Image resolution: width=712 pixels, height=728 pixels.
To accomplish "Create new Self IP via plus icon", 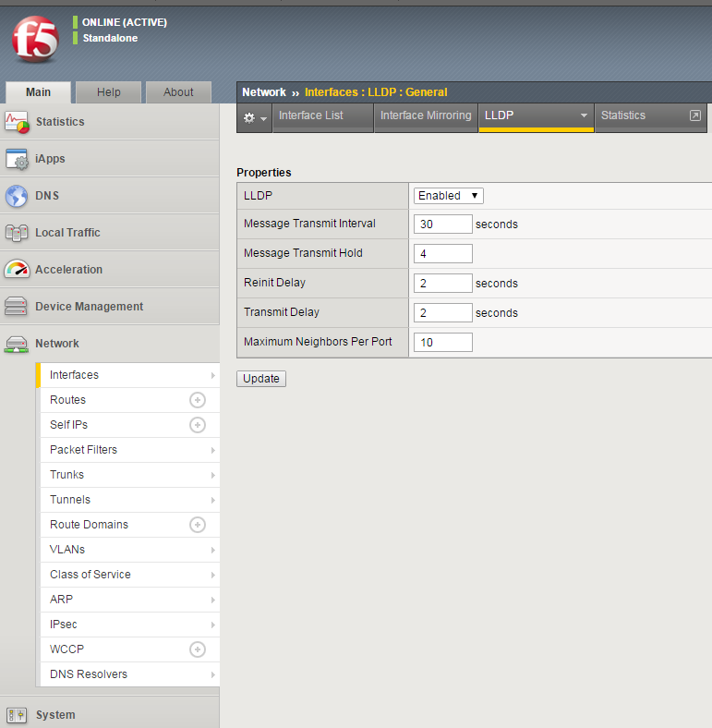I will point(197,425).
